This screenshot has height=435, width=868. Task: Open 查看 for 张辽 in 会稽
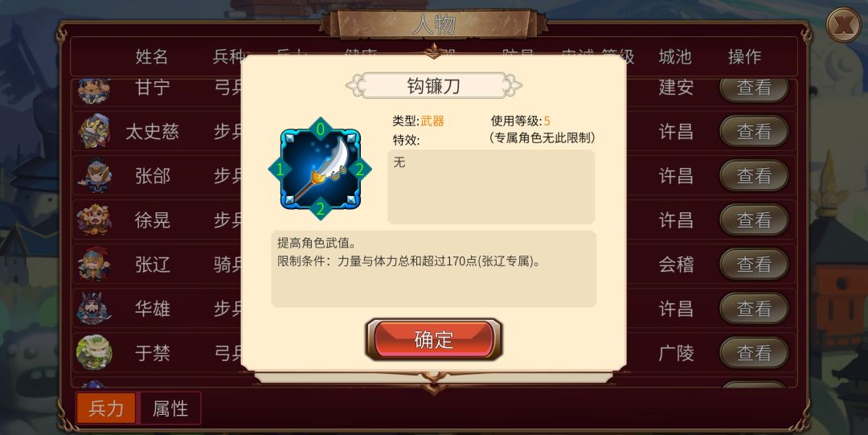754,264
